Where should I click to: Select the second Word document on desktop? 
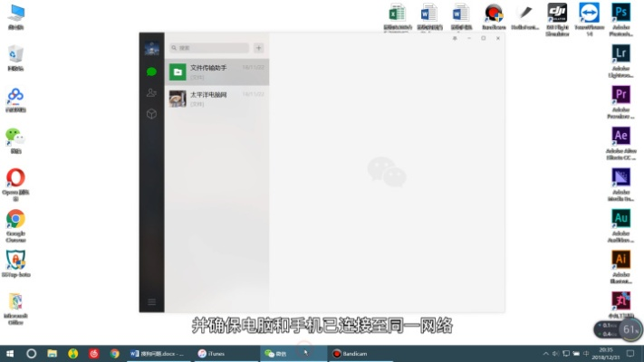coord(461,17)
